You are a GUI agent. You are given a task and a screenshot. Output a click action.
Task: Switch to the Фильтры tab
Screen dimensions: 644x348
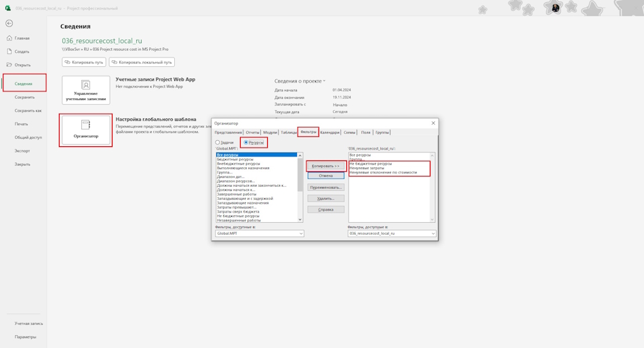point(308,132)
